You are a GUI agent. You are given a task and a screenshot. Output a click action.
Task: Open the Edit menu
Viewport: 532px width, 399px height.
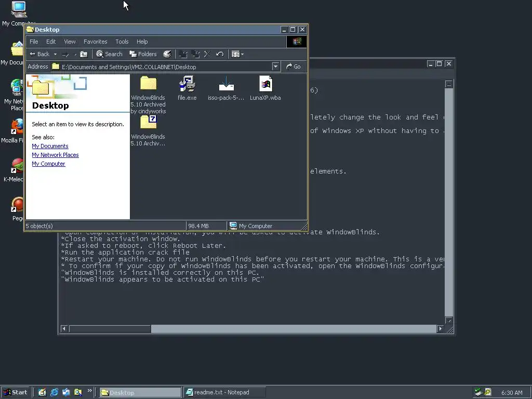(51, 42)
